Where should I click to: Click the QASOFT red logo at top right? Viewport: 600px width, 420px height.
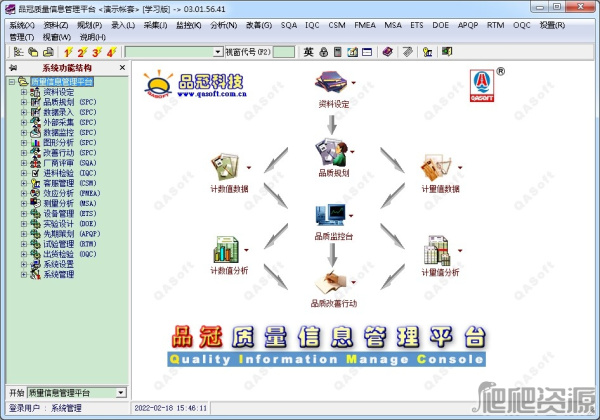point(482,86)
